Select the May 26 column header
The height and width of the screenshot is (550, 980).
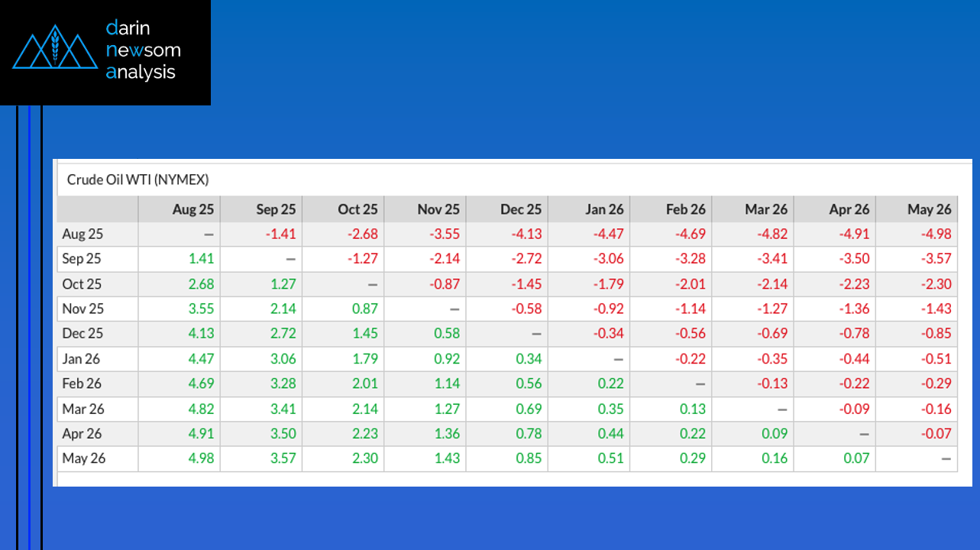point(929,209)
